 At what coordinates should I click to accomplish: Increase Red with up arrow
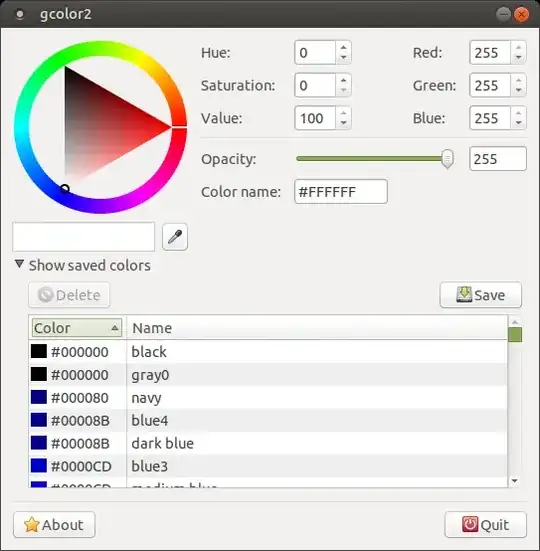pos(518,47)
